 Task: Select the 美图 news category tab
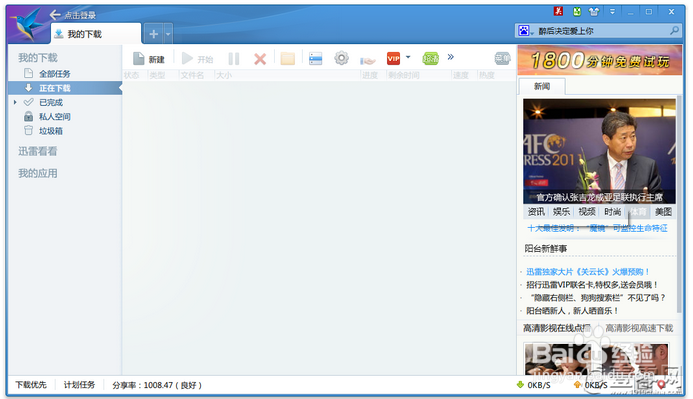pos(663,212)
